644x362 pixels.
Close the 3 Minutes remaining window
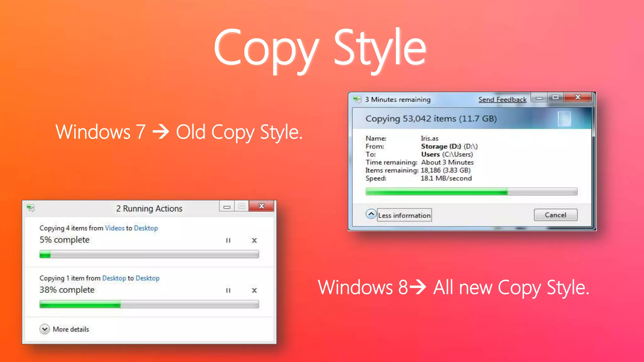tap(578, 97)
